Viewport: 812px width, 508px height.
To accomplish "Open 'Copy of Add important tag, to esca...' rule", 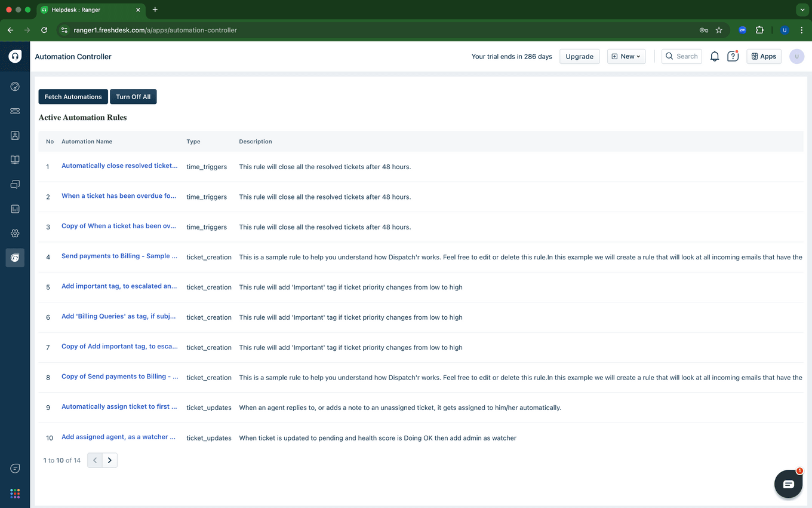I will 119,346.
